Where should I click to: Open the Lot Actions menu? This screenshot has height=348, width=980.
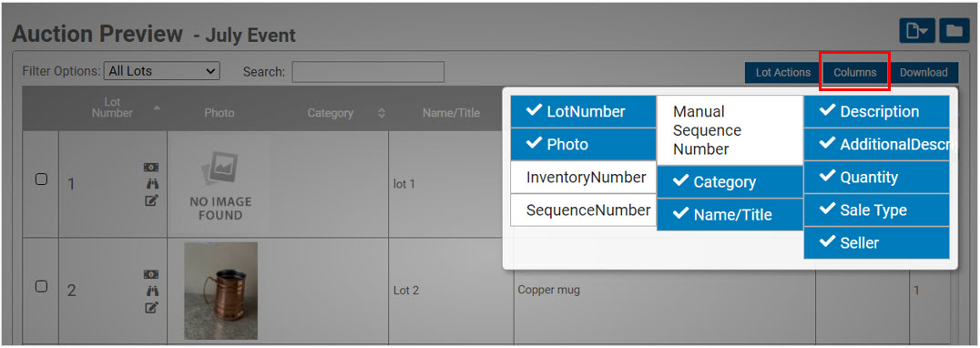coord(782,73)
